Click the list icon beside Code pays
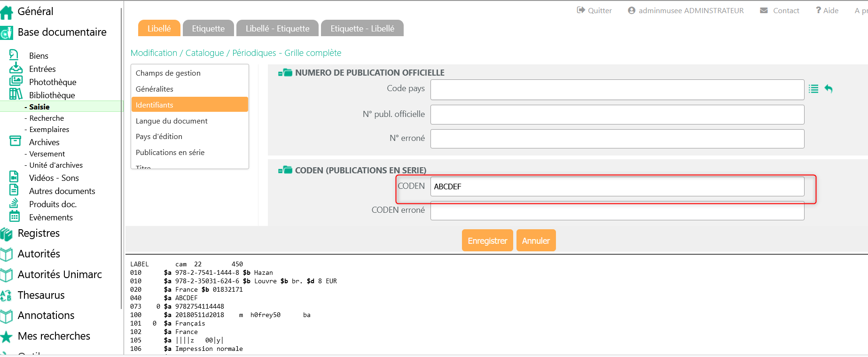 (813, 89)
